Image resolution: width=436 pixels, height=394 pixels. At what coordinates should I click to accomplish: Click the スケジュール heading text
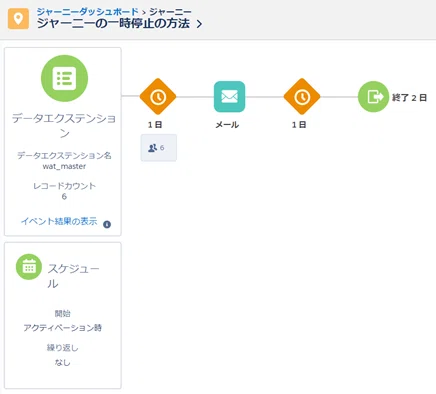click(x=73, y=276)
